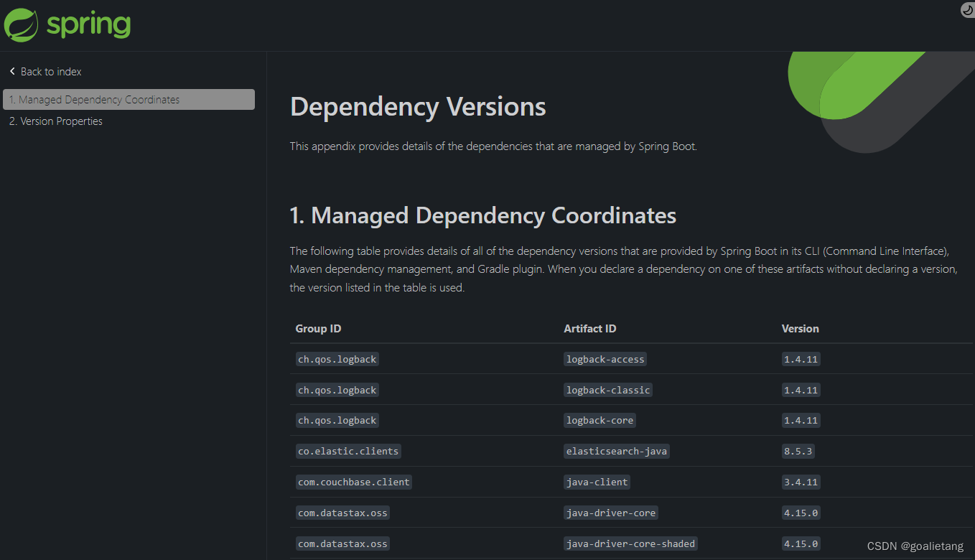Go back using the Back to index link
The height and width of the screenshot is (560, 975).
(x=45, y=72)
